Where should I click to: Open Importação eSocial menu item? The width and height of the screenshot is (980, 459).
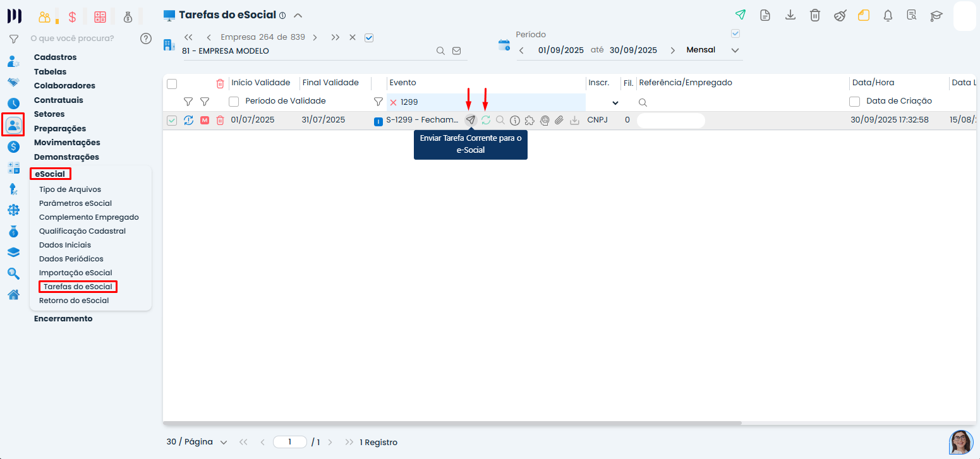tap(76, 273)
